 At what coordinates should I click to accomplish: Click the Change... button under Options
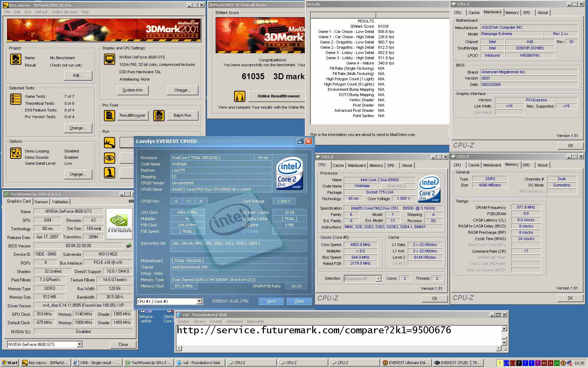coord(78,174)
